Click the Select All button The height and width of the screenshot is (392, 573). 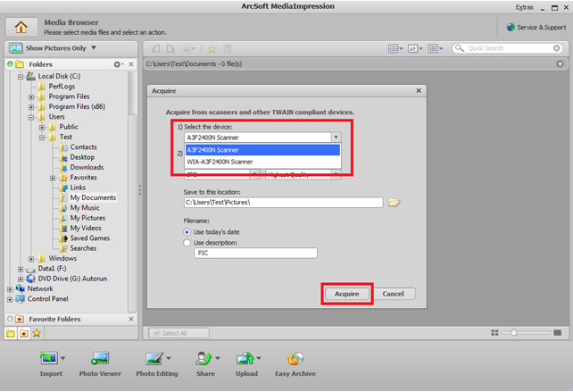(x=179, y=333)
